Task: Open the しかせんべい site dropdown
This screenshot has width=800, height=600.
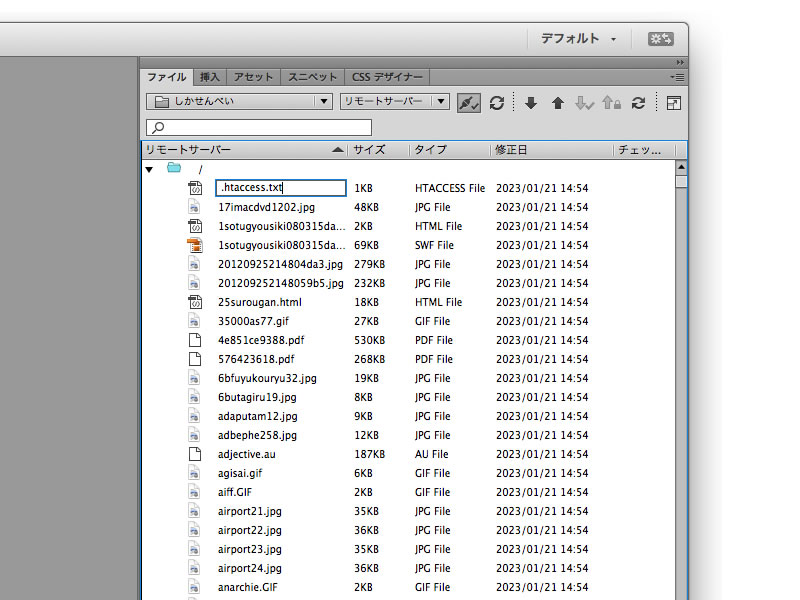Action: (x=239, y=102)
